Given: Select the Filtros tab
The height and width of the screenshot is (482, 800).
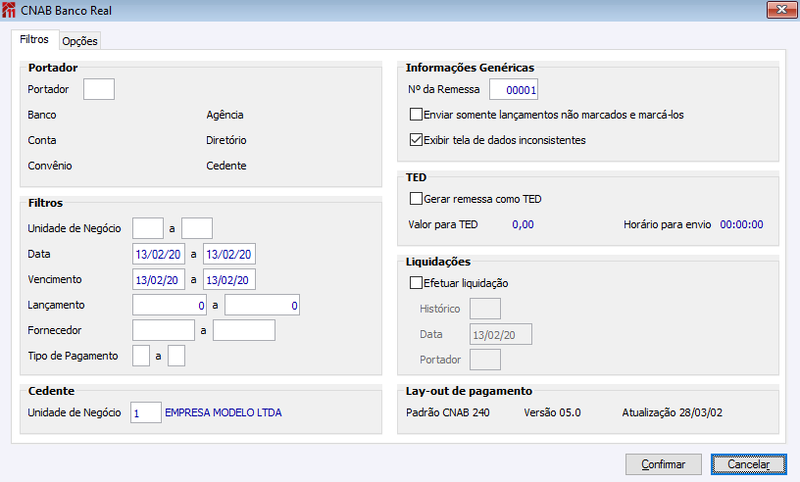Looking at the screenshot, I should [34, 39].
